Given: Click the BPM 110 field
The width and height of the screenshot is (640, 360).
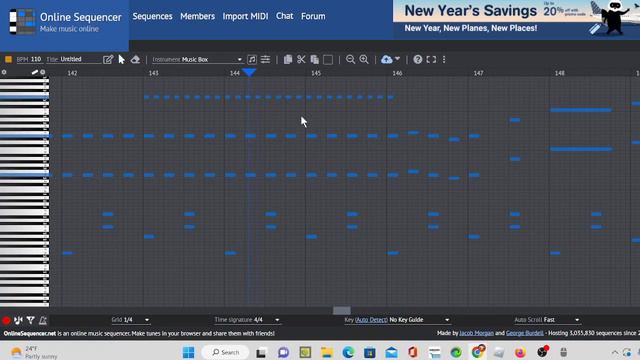Looking at the screenshot, I should pyautogui.click(x=29, y=60).
